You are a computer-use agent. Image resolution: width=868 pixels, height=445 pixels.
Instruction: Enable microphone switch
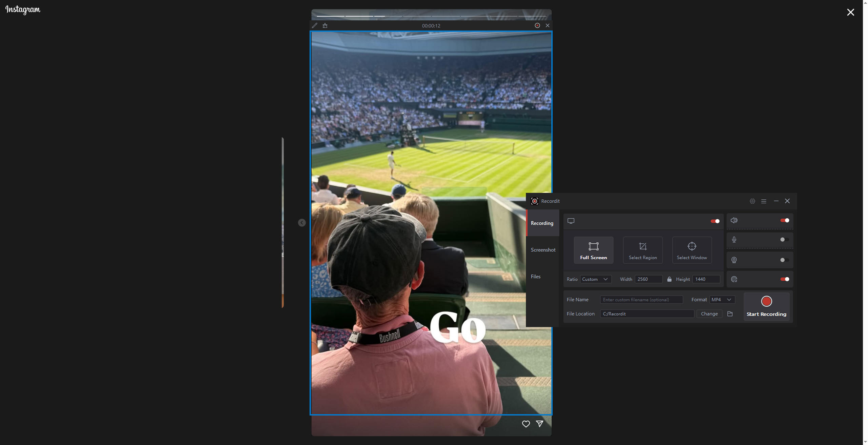point(785,240)
